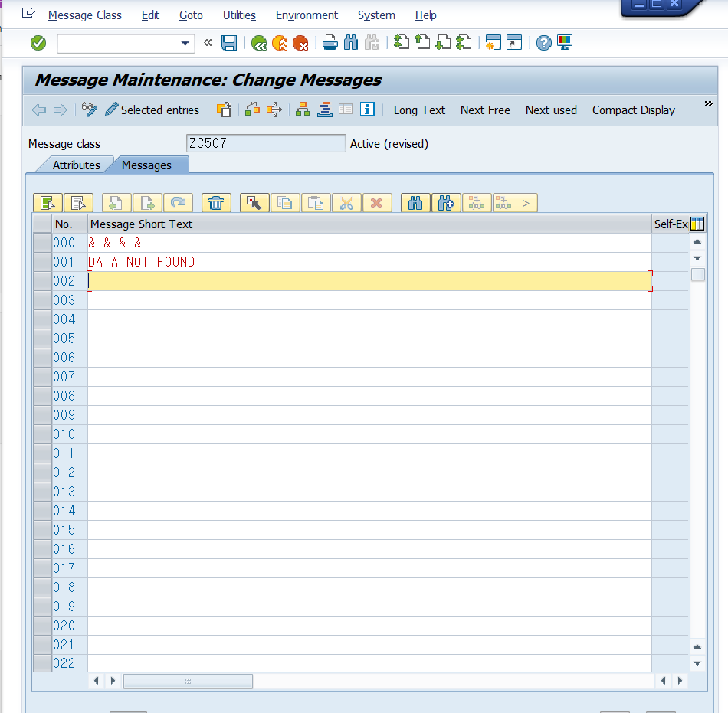This screenshot has height=713, width=728.
Task: Click the Display Object List hierarchy icon
Action: (x=303, y=110)
